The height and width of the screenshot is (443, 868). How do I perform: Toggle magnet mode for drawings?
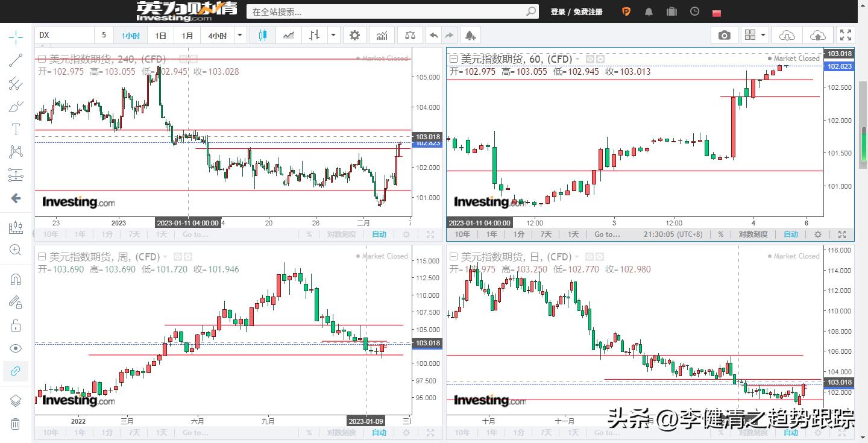[x=16, y=280]
